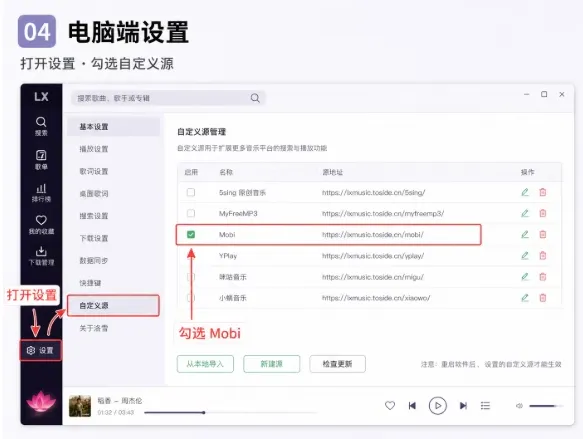The width and height of the screenshot is (583, 439).
Task: Open the play queue list icon
Action: pos(485,406)
